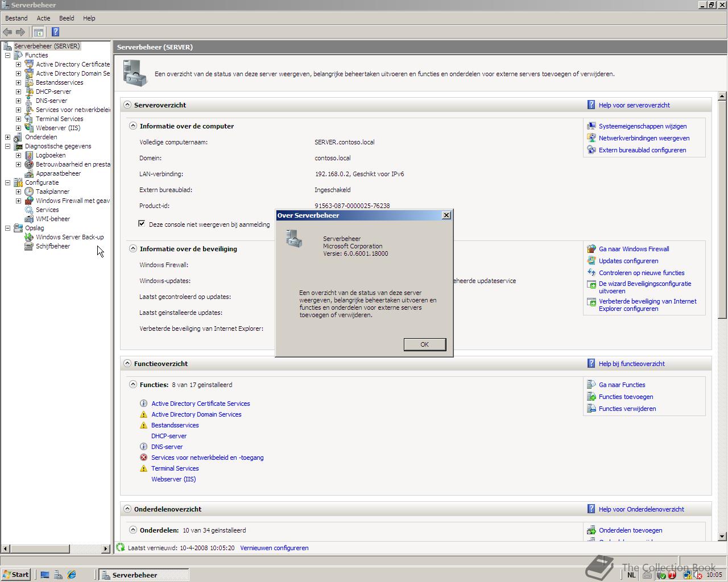Collapse the Informatie over de computer chevron
728x582 pixels.
(x=133, y=126)
